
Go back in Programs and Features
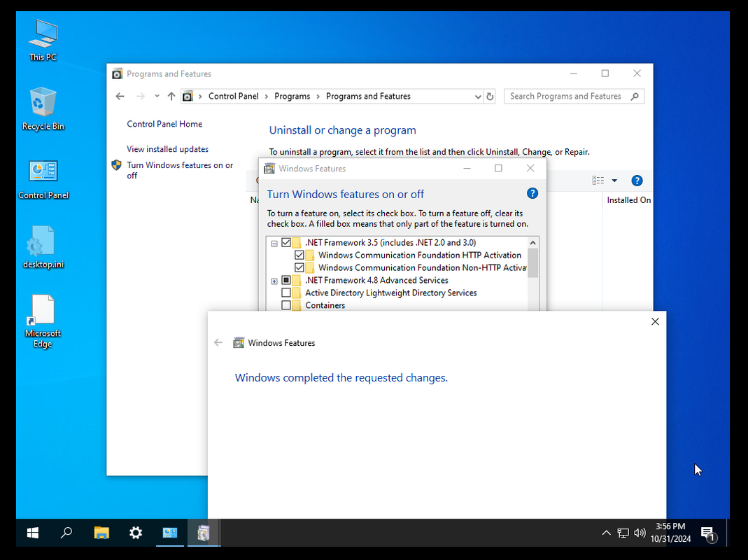(x=120, y=97)
